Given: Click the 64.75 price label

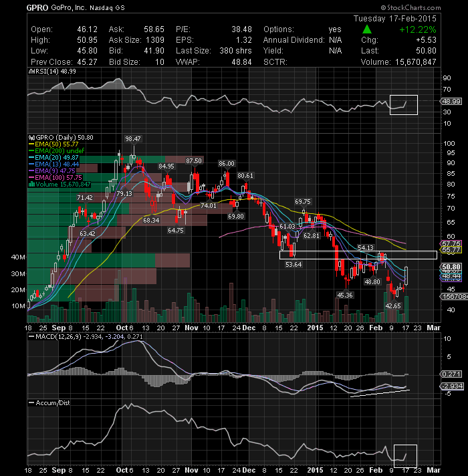Looking at the screenshot, I should pyautogui.click(x=176, y=231).
